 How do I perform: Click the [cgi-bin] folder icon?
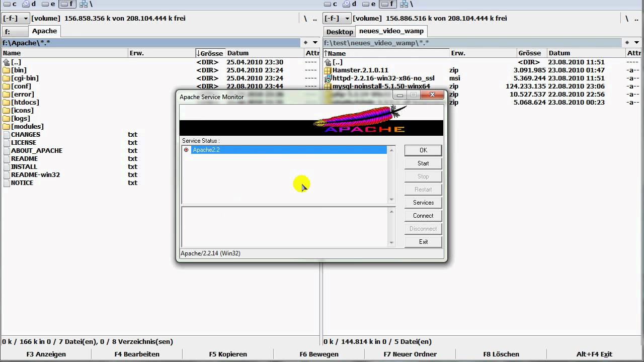point(7,78)
